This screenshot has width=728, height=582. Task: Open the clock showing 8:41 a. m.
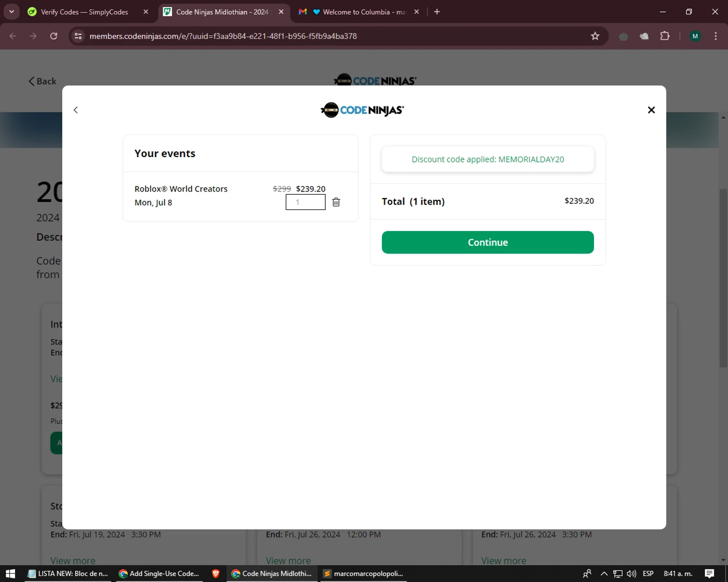678,574
